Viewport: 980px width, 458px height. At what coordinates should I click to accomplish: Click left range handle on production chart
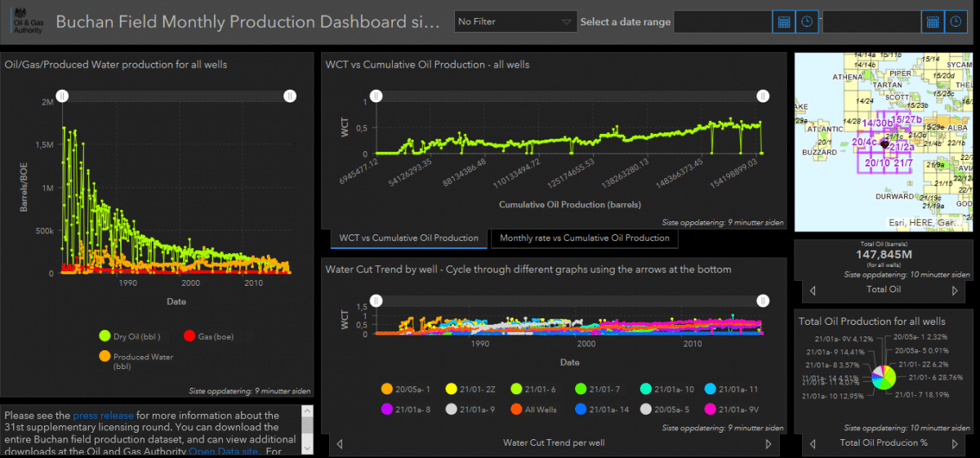pyautogui.click(x=63, y=96)
